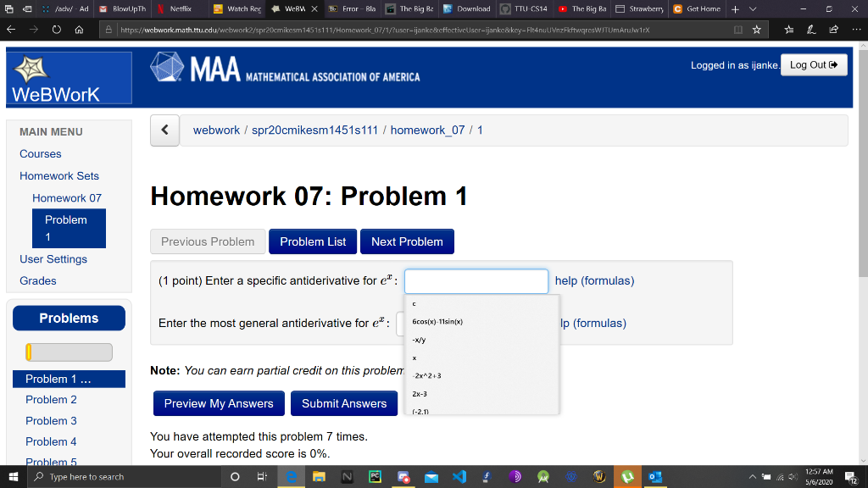The width and height of the screenshot is (868, 488).
Task: Switch to the Watch Reg tab
Action: coord(237,8)
